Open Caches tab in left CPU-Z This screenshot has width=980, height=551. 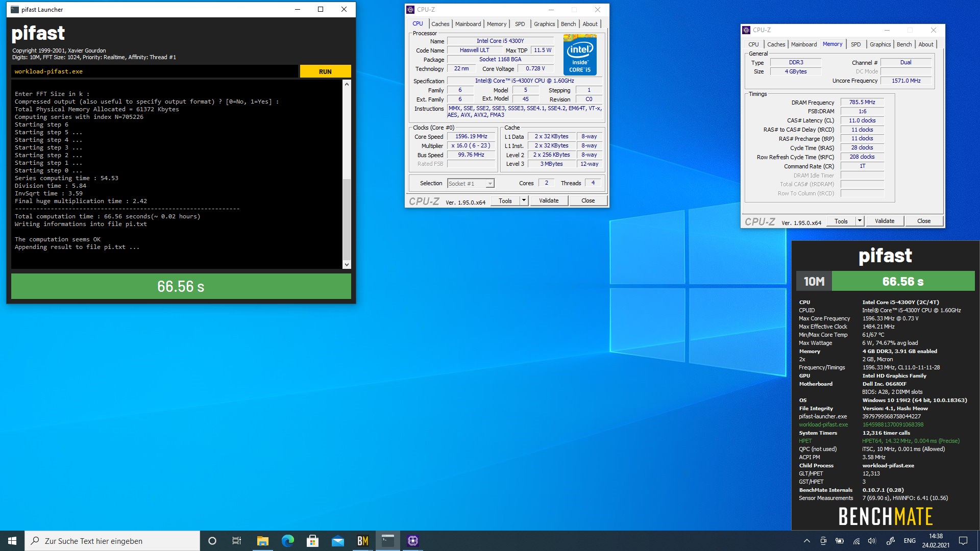(x=440, y=24)
